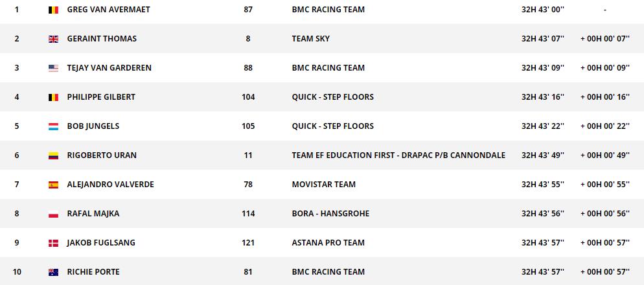644x285 pixels.
Task: Click the British flag next to Geraint Thomas
Action: (53, 39)
